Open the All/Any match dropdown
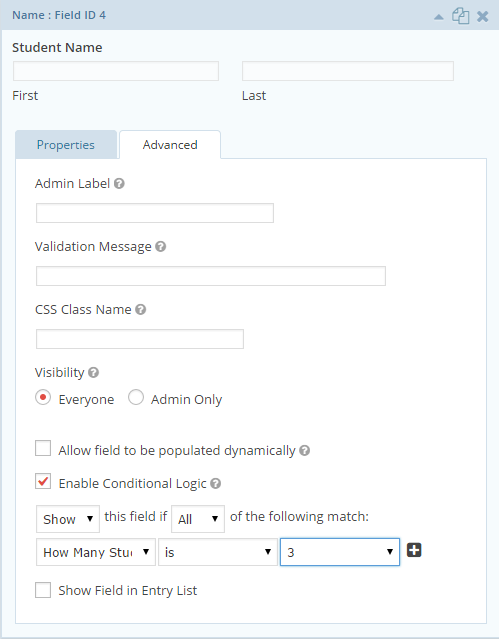Viewport: 499px width, 639px height. tap(198, 519)
